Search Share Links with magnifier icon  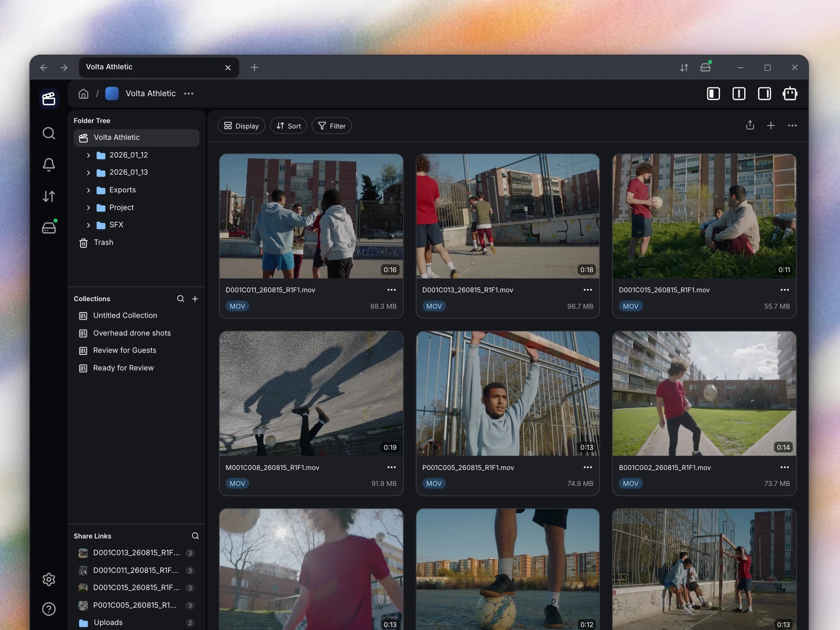[x=195, y=535]
